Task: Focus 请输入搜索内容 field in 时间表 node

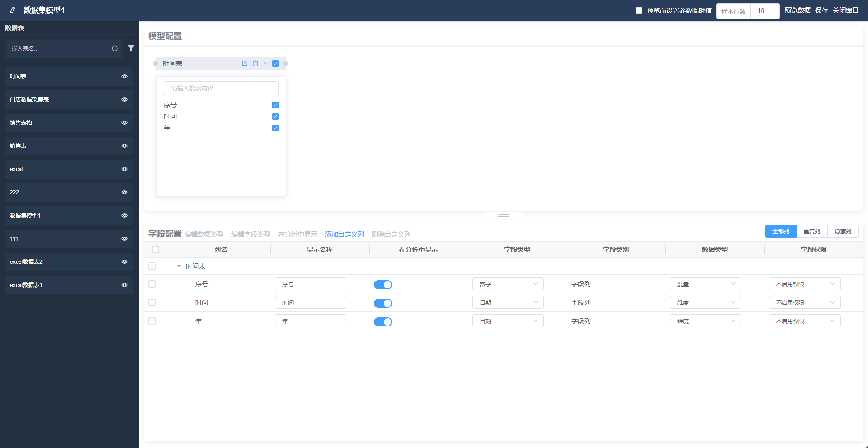Action: [x=221, y=89]
